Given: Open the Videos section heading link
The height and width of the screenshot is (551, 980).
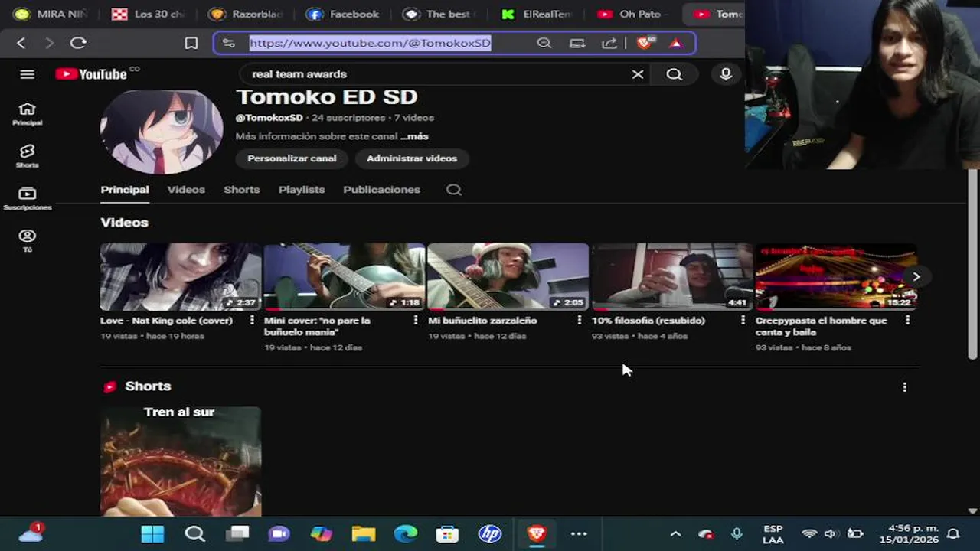Looking at the screenshot, I should (124, 223).
